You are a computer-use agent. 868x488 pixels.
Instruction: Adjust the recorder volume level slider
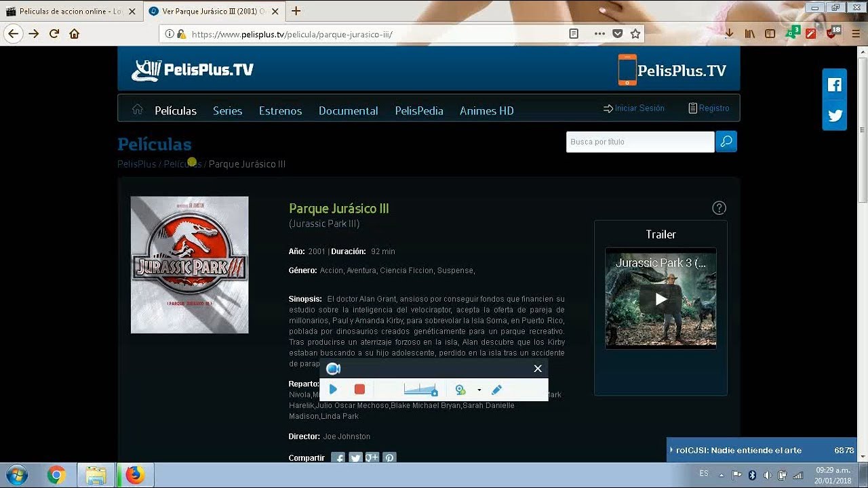[420, 389]
